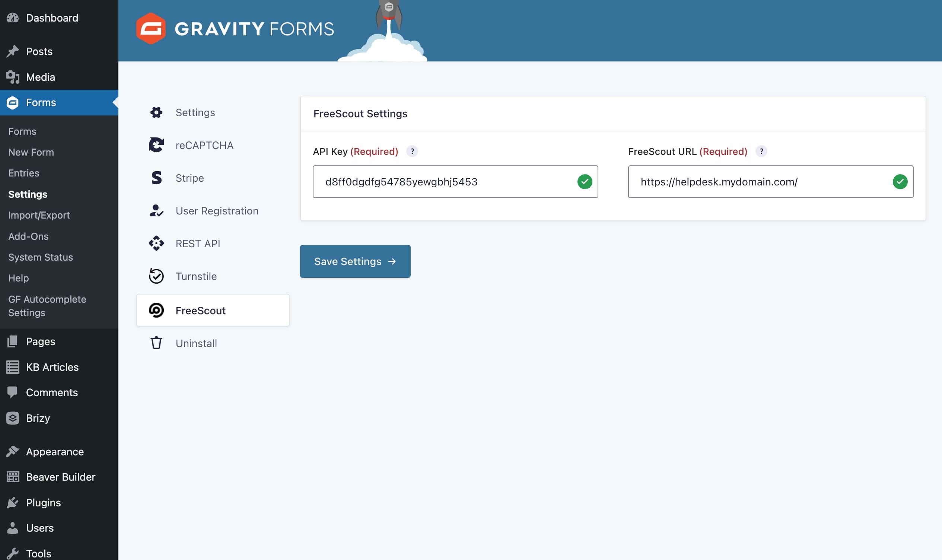Click the Save Settings button
Viewport: 942px width, 560px height.
pyautogui.click(x=355, y=261)
